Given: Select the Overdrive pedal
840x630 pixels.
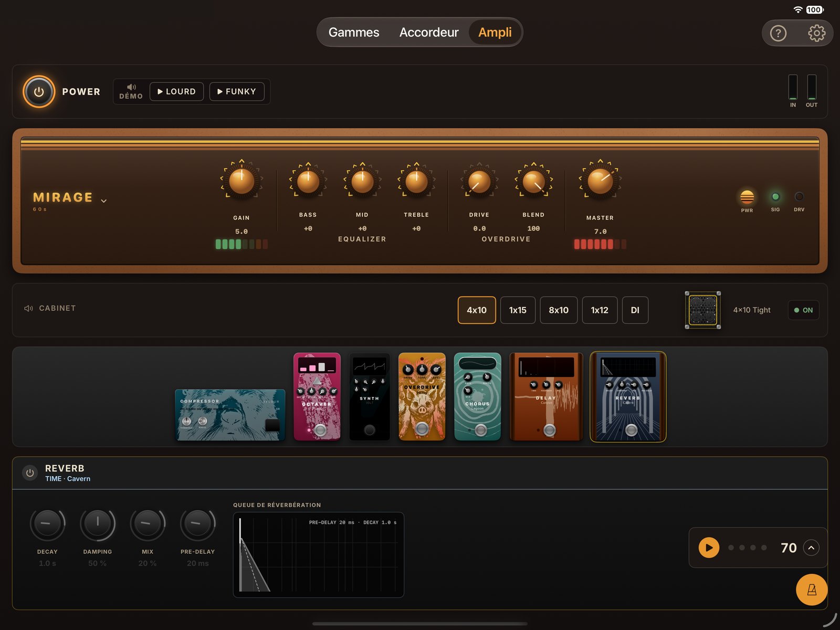Looking at the screenshot, I should tap(422, 396).
